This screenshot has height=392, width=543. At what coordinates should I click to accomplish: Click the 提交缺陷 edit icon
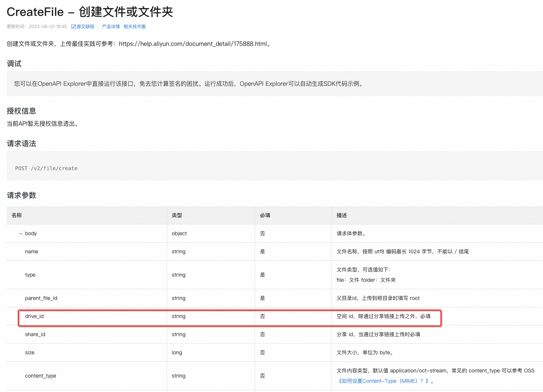coord(74,27)
